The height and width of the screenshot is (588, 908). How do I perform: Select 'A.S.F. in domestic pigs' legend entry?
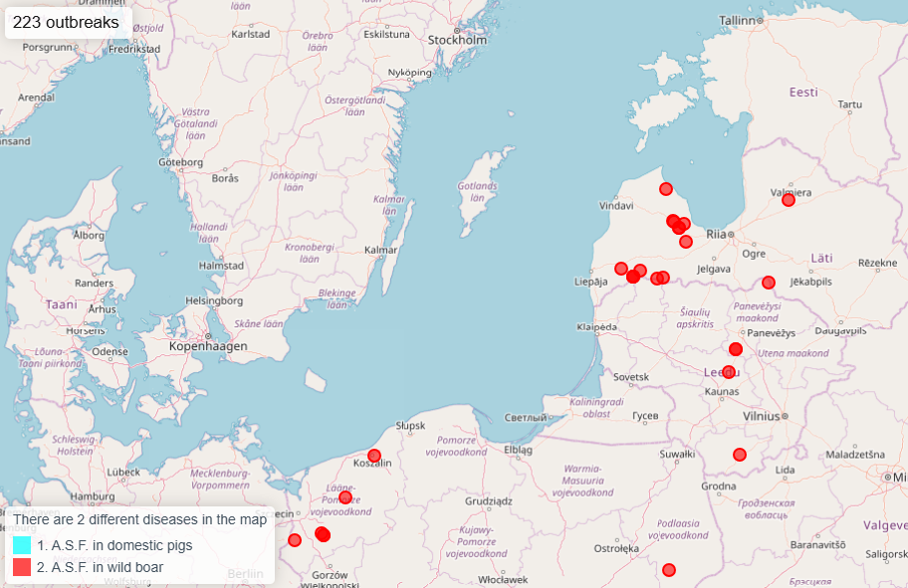click(x=114, y=545)
